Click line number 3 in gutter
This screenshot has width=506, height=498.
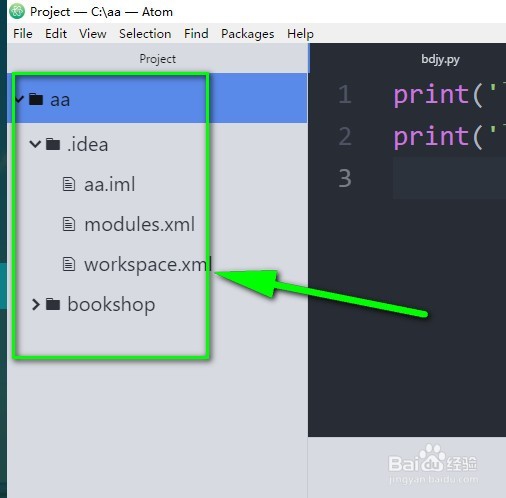[x=345, y=178]
